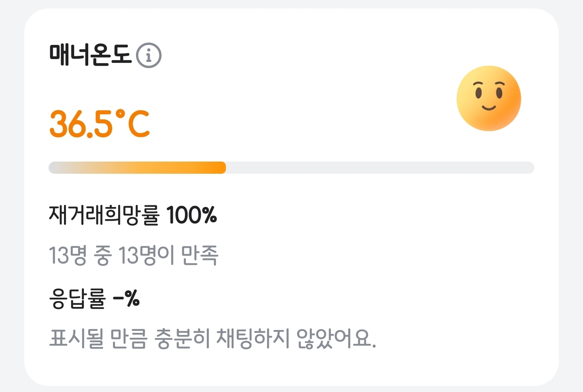Image resolution: width=583 pixels, height=392 pixels.
Task: Tap the -% response rate value
Action: 126,299
